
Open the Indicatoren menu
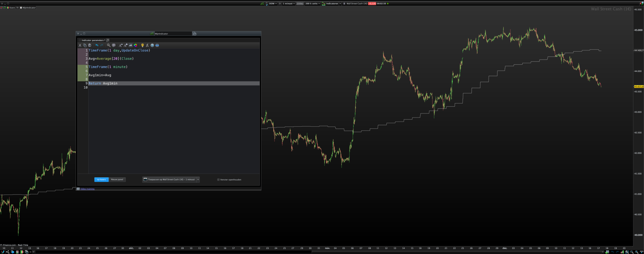(x=330, y=3)
